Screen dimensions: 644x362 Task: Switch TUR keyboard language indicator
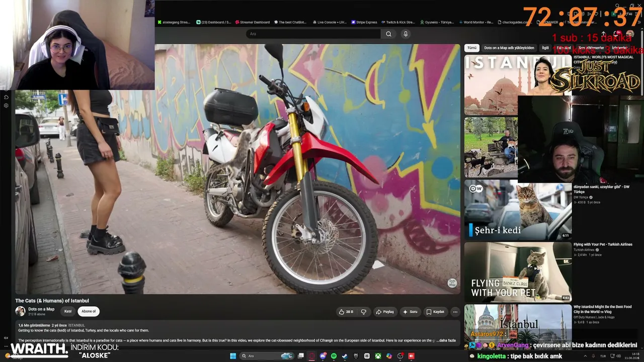(603, 356)
